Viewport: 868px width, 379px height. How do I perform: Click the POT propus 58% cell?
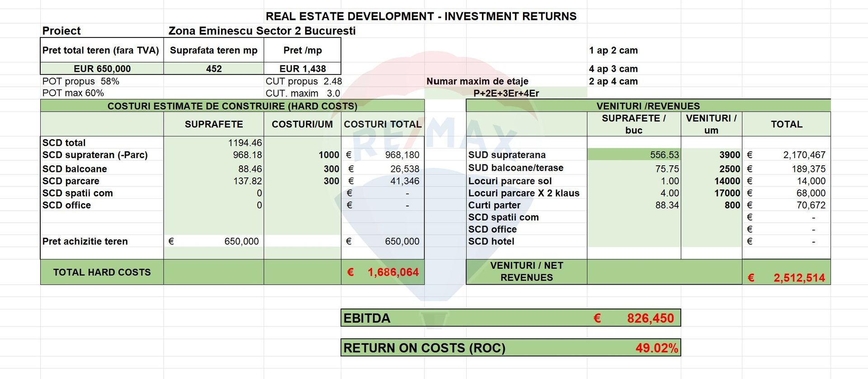click(81, 81)
